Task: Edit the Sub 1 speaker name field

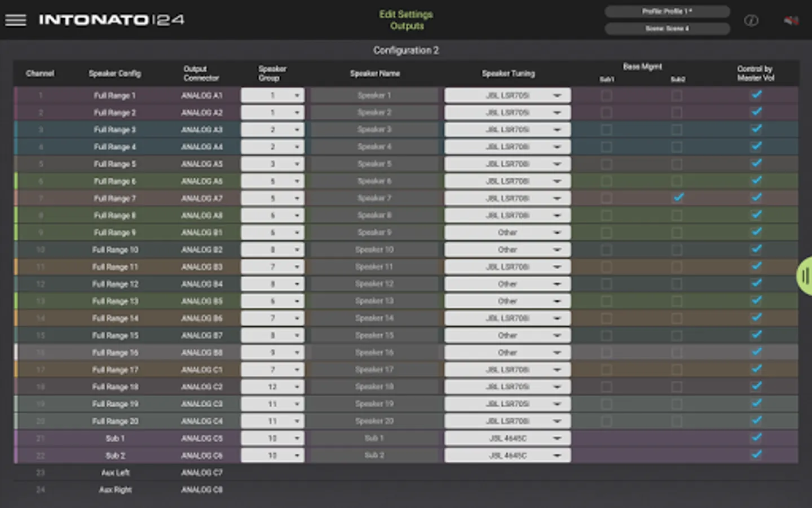Action: 374,438
